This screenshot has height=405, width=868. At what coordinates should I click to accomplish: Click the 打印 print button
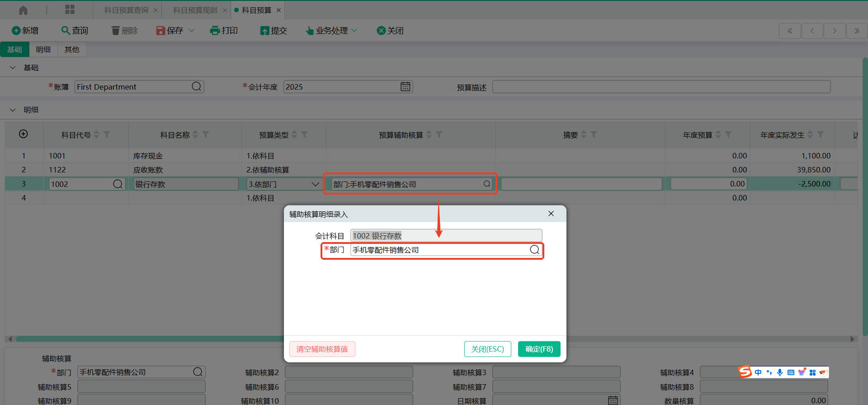[x=224, y=30]
